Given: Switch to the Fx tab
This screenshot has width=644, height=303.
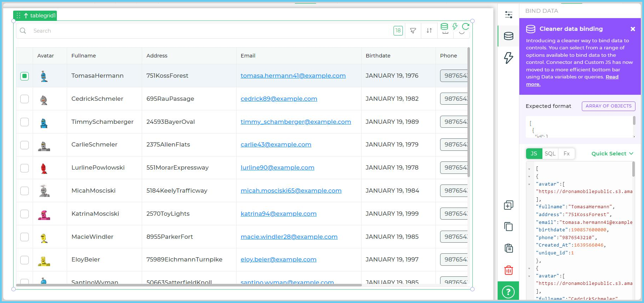Looking at the screenshot, I should click(x=566, y=154).
